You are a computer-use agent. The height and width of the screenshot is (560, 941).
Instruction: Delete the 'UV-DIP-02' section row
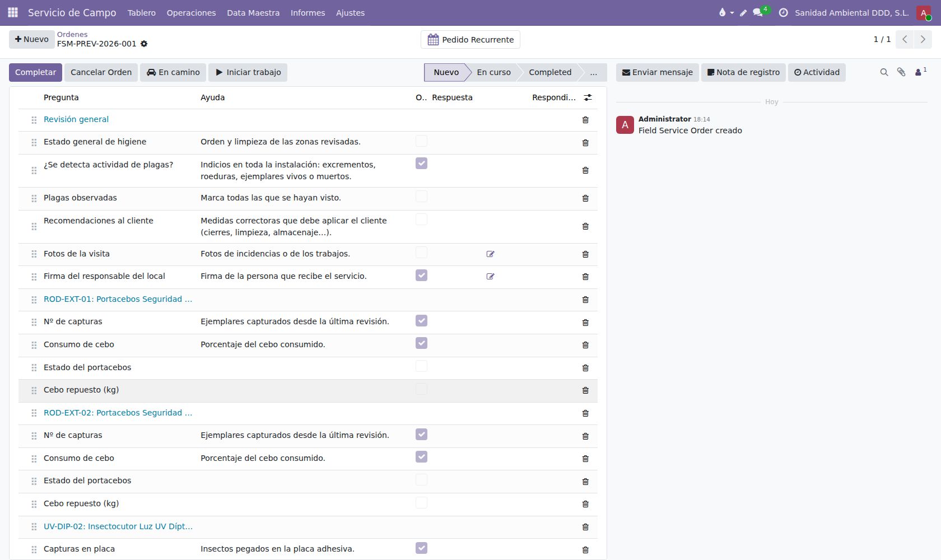pos(585,527)
